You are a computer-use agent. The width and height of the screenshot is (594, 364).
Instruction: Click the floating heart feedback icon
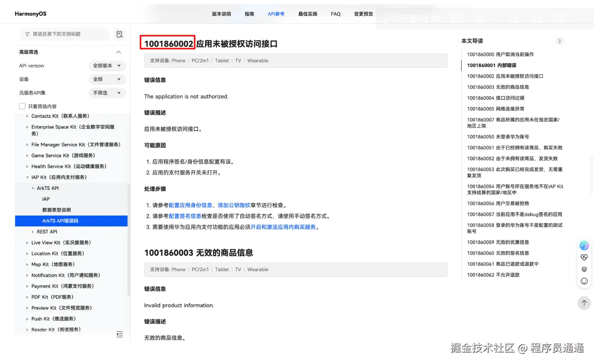click(x=584, y=258)
